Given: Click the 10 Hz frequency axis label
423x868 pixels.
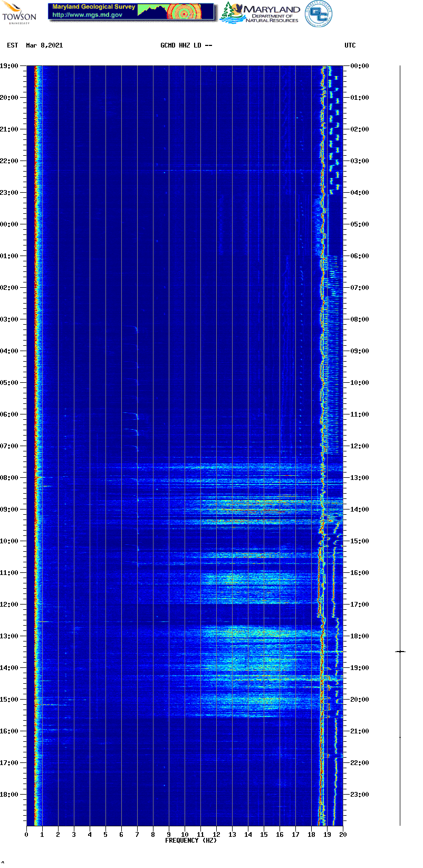Looking at the screenshot, I should click(x=185, y=835).
